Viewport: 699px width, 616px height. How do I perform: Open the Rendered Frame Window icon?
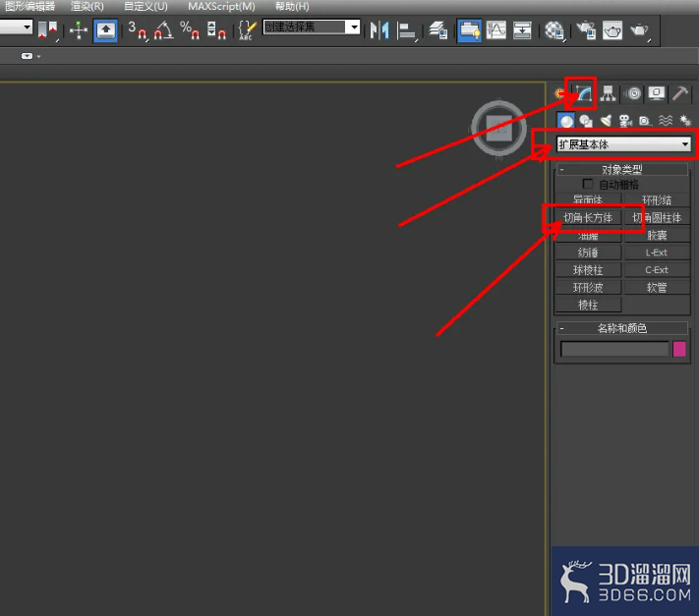coord(612,30)
